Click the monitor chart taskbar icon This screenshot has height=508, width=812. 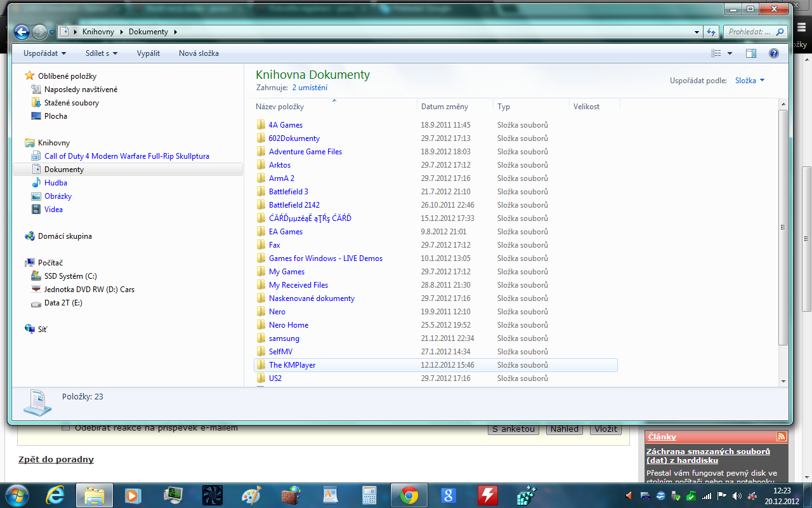point(173,495)
